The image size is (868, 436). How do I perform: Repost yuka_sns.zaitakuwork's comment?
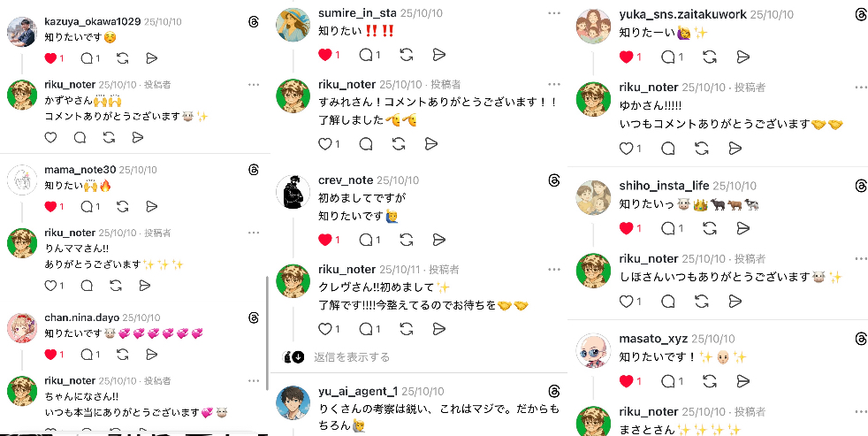[x=711, y=57]
